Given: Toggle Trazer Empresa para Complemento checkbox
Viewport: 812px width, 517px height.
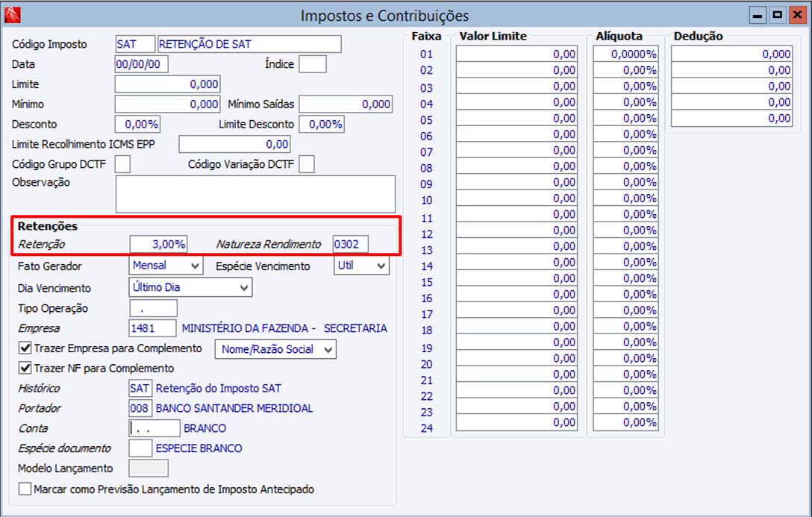Looking at the screenshot, I should coord(25,348).
